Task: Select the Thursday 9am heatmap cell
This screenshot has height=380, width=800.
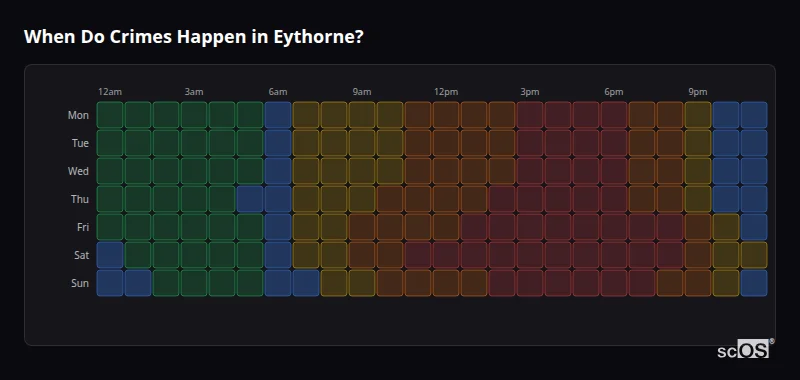Action: coord(362,199)
